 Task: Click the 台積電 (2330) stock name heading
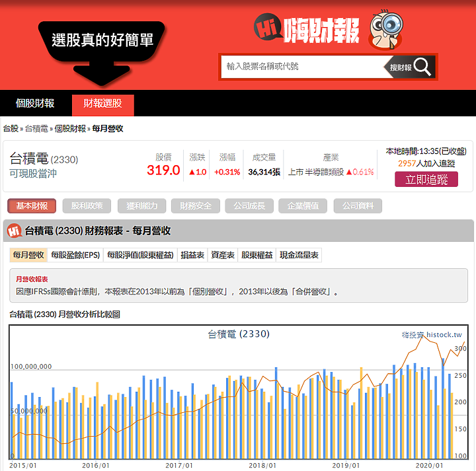(x=44, y=159)
